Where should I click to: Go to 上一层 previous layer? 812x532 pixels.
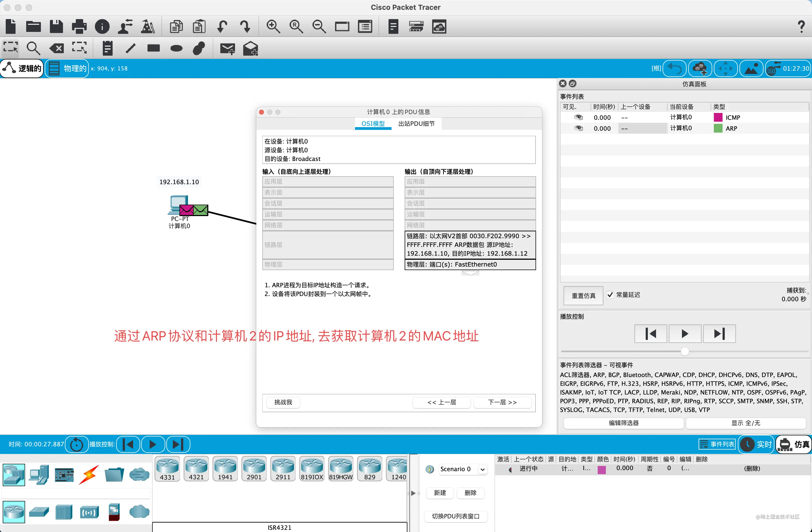(442, 402)
